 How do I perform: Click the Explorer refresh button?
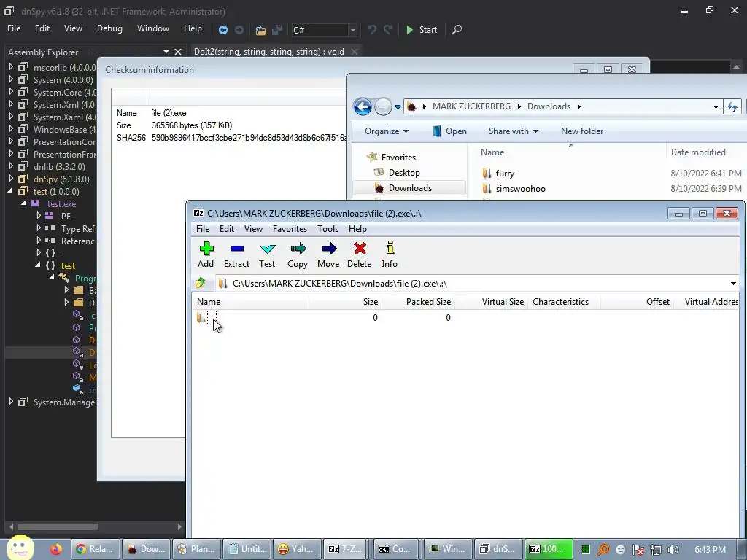pos(732,106)
